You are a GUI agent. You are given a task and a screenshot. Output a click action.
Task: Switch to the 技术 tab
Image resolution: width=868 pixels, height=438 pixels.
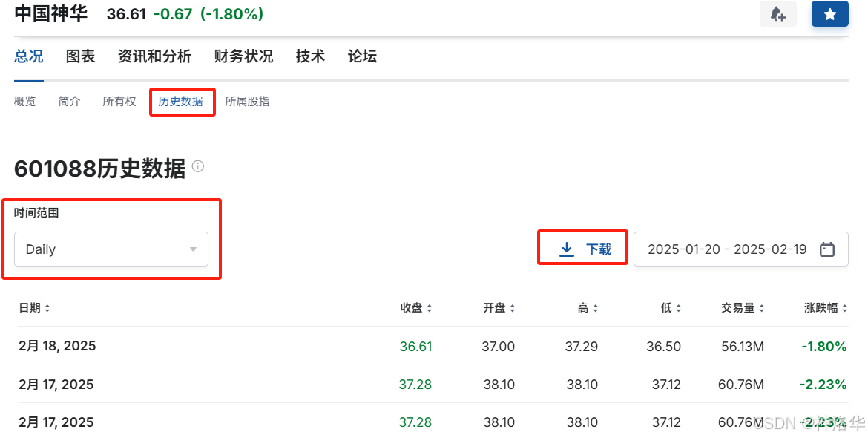tap(310, 56)
